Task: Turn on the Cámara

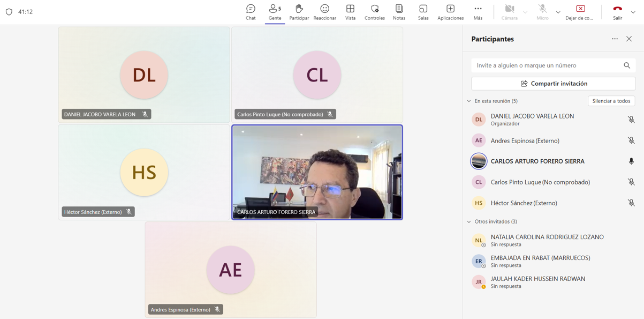Action: [510, 12]
